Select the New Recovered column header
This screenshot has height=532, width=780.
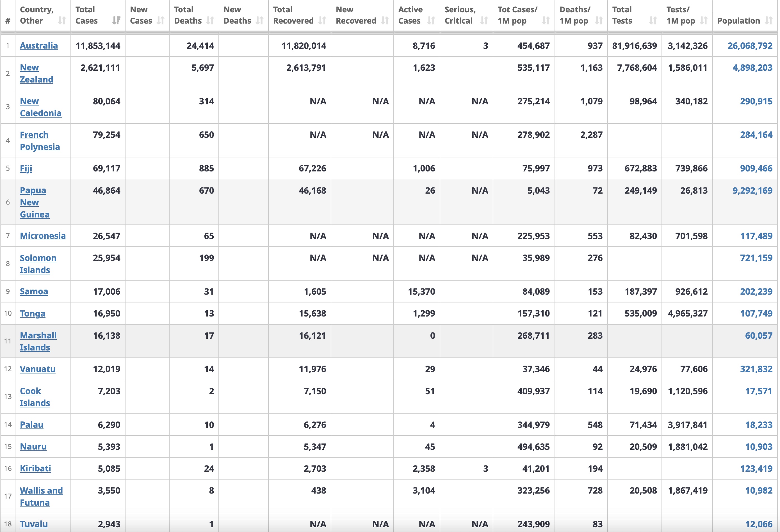tap(356, 15)
